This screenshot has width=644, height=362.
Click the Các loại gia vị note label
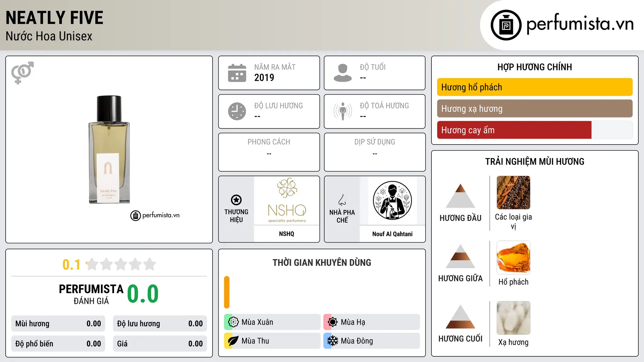(x=514, y=222)
